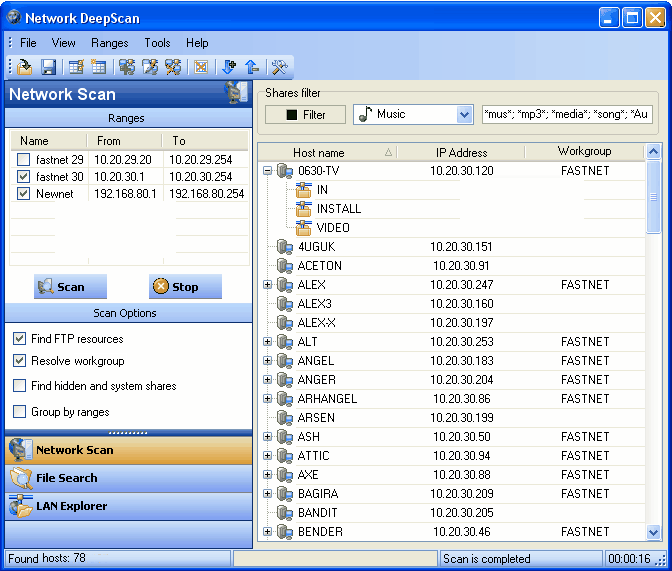Click the ACETON host computer icon
Image resolution: width=672 pixels, height=571 pixels.
point(285,266)
